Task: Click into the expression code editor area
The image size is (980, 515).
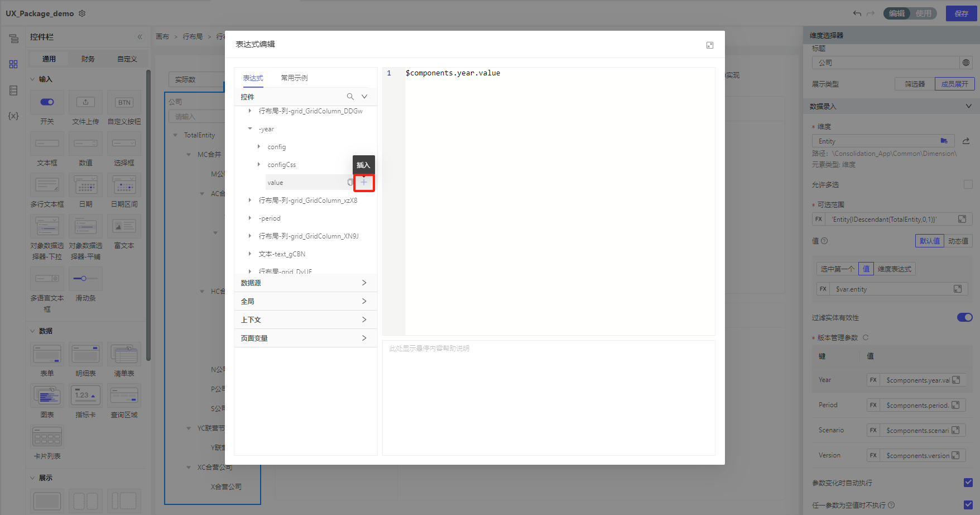Action: [x=558, y=195]
